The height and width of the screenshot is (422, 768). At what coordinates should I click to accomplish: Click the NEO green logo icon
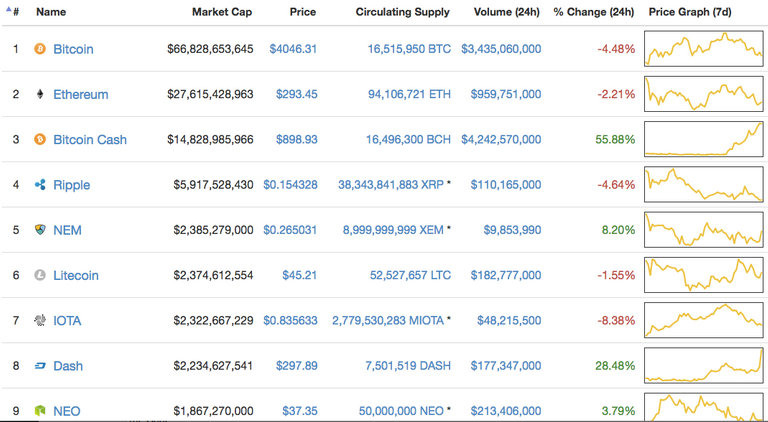click(x=40, y=411)
